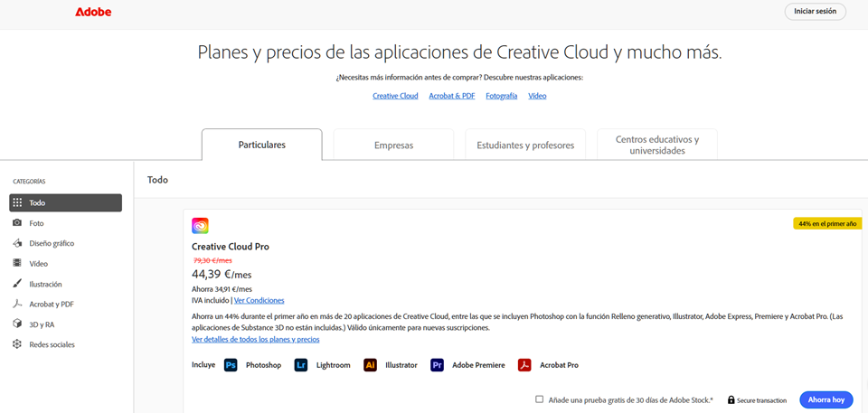Click the Ahorra 34,91 €/mes text

(222, 288)
